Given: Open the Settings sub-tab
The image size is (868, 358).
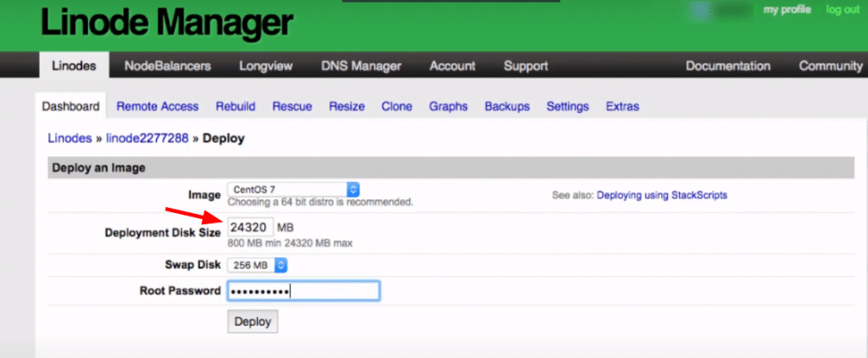Looking at the screenshot, I should (x=567, y=106).
